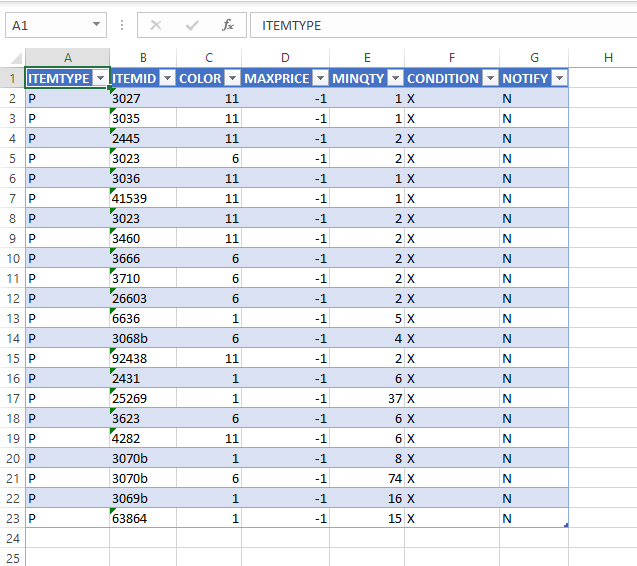Open the ITEMTYPE filter dropdown
637x566 pixels.
[x=100, y=78]
